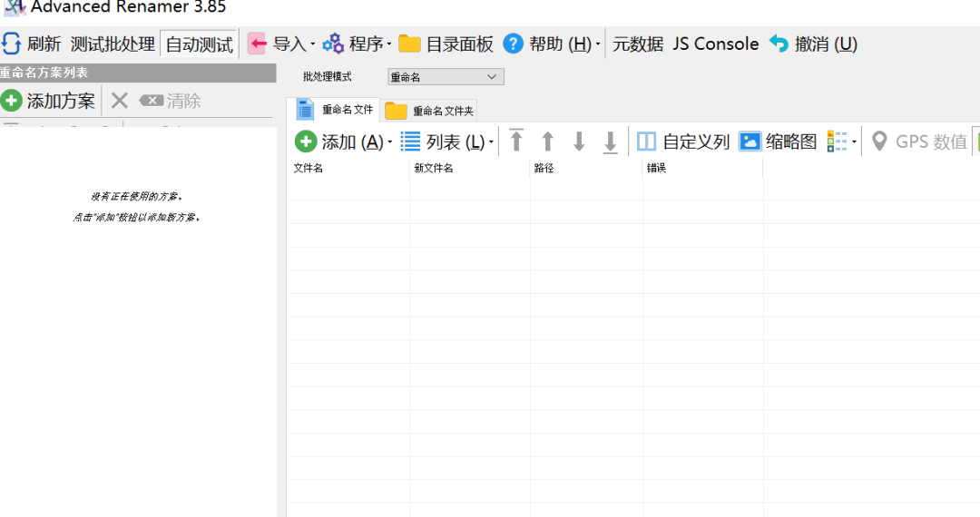Open the 程序 program menu
This screenshot has height=517, width=980.
pyautogui.click(x=357, y=44)
